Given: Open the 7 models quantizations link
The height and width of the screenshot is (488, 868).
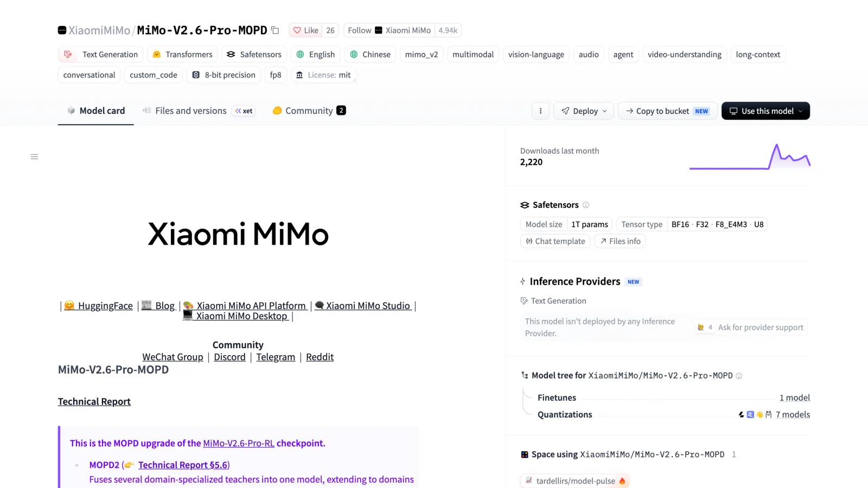Looking at the screenshot, I should (793, 415).
